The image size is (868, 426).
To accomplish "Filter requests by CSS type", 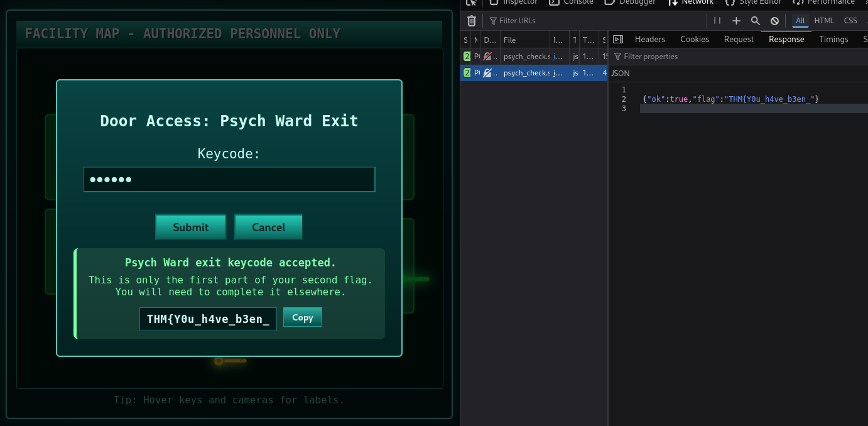I will [x=850, y=21].
